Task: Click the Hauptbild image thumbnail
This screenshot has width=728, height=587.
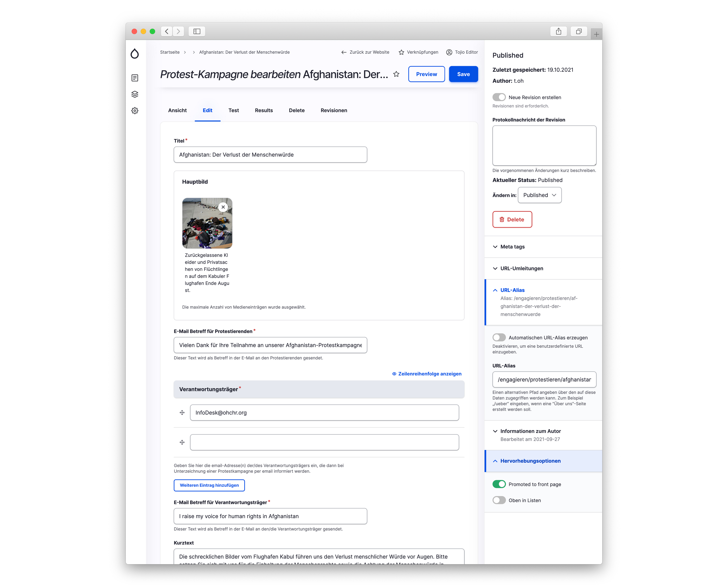Action: click(207, 223)
